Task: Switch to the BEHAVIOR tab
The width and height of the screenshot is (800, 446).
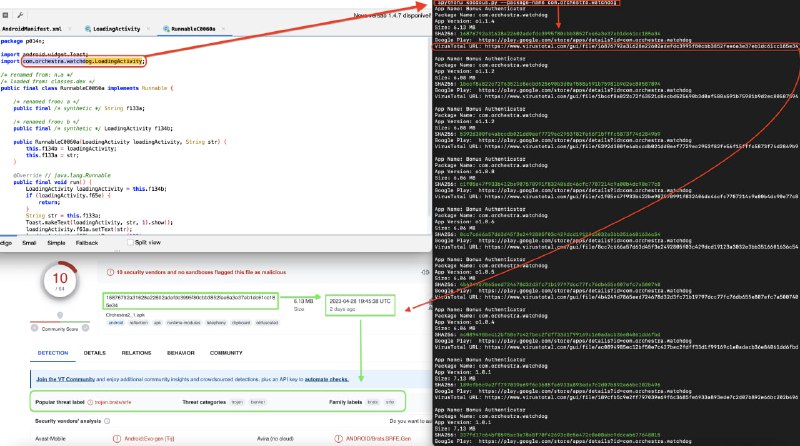Action: pos(181,353)
